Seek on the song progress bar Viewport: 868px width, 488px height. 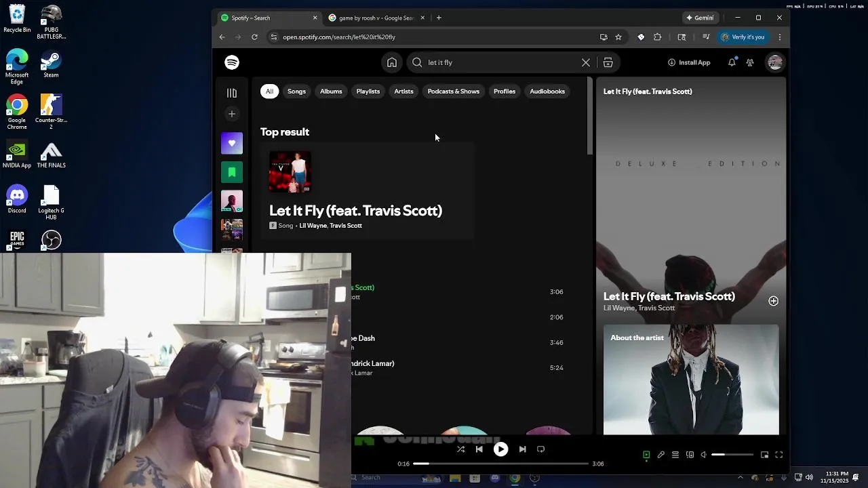click(x=500, y=464)
